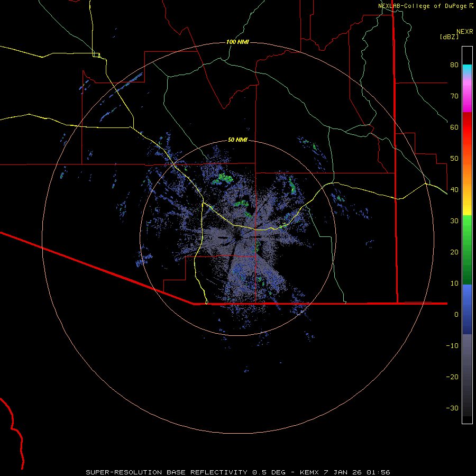Click the 30 tick on dBZ scale

[454, 221]
